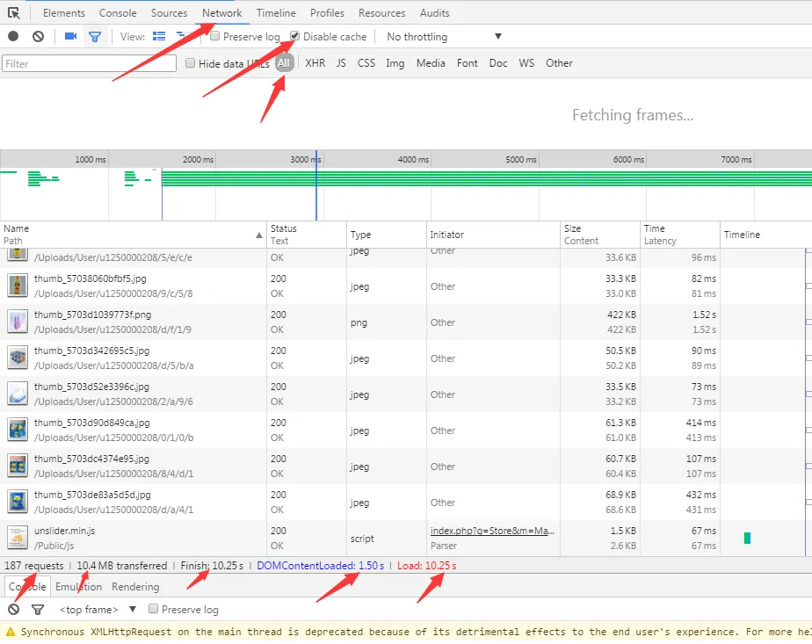Switch to the Timeline tab

coord(276,13)
